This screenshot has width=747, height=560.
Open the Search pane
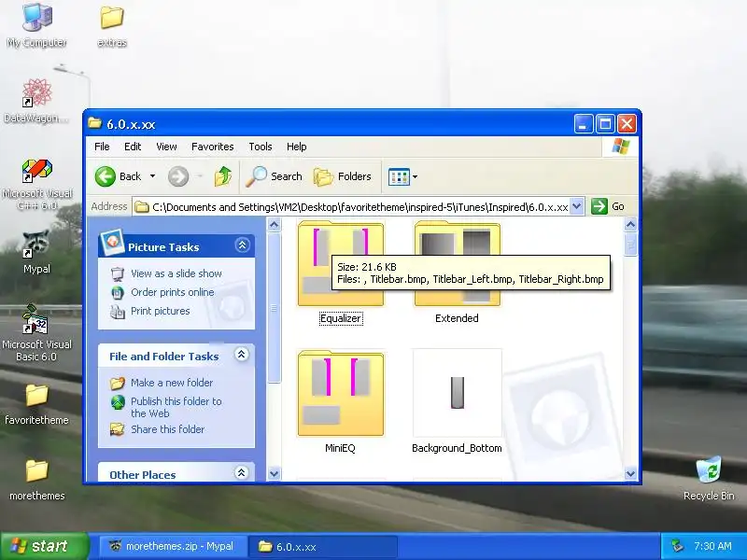275,176
